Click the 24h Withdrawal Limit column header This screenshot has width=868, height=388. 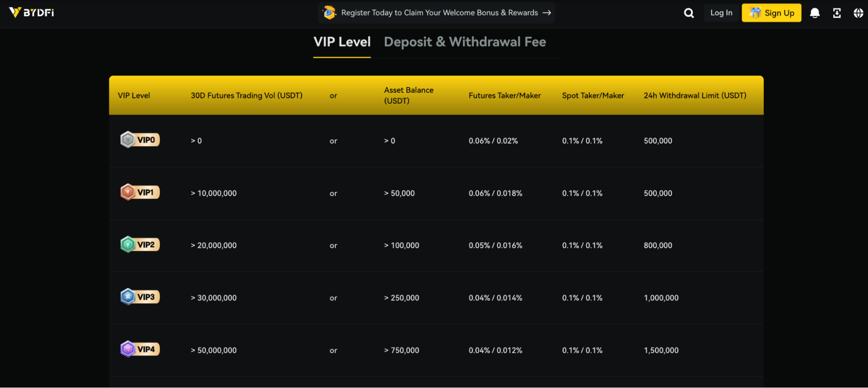pos(695,95)
